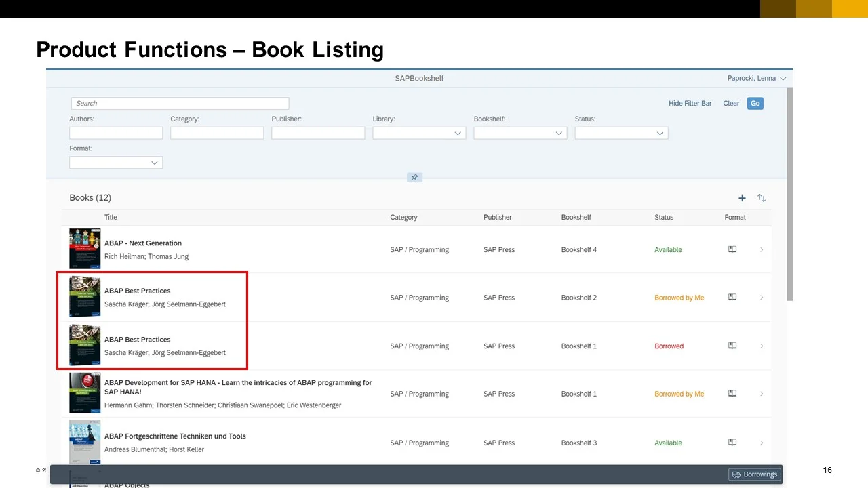Click authors Andreas Blumenthal; Horst Keller
868x488 pixels.
[x=154, y=449]
